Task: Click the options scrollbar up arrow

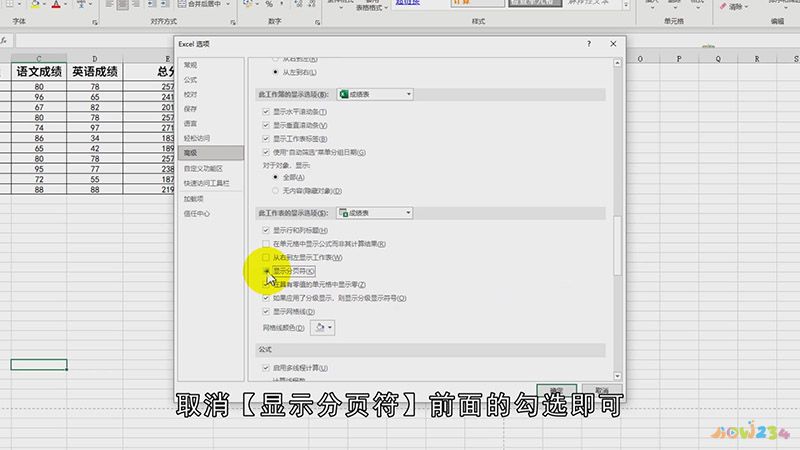Action: tap(617, 63)
